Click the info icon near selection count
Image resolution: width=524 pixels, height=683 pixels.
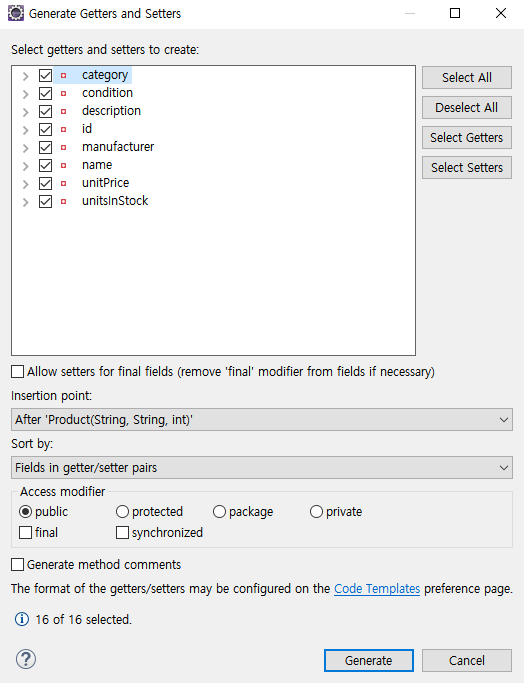(x=22, y=619)
